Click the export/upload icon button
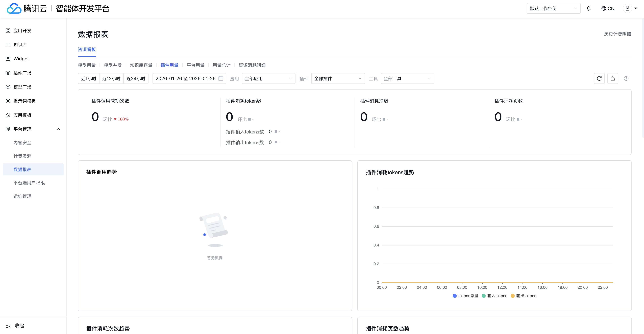The width and height of the screenshot is (644, 334). pos(612,78)
